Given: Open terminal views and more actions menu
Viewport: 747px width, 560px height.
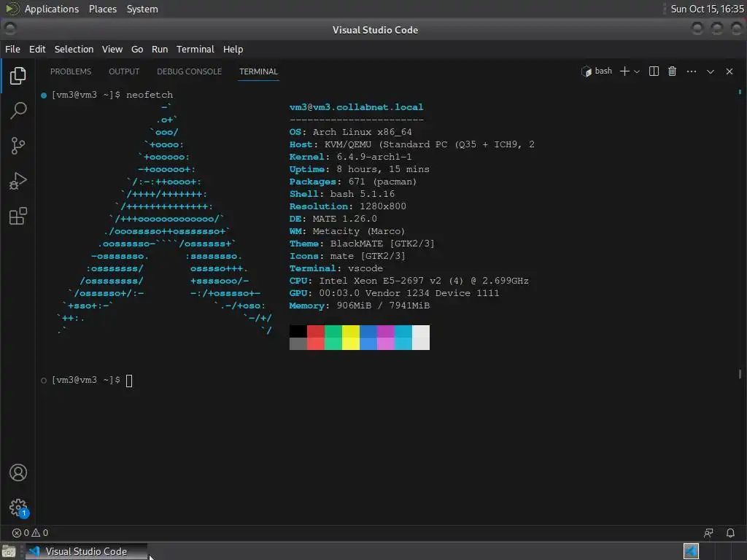Looking at the screenshot, I should pyautogui.click(x=692, y=71).
